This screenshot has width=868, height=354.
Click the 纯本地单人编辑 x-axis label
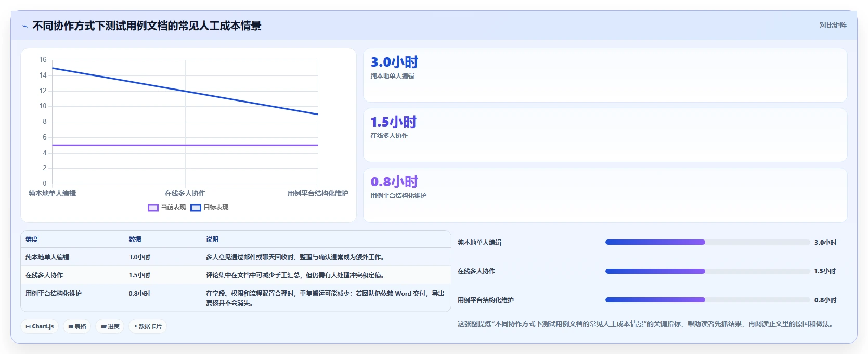pos(52,193)
